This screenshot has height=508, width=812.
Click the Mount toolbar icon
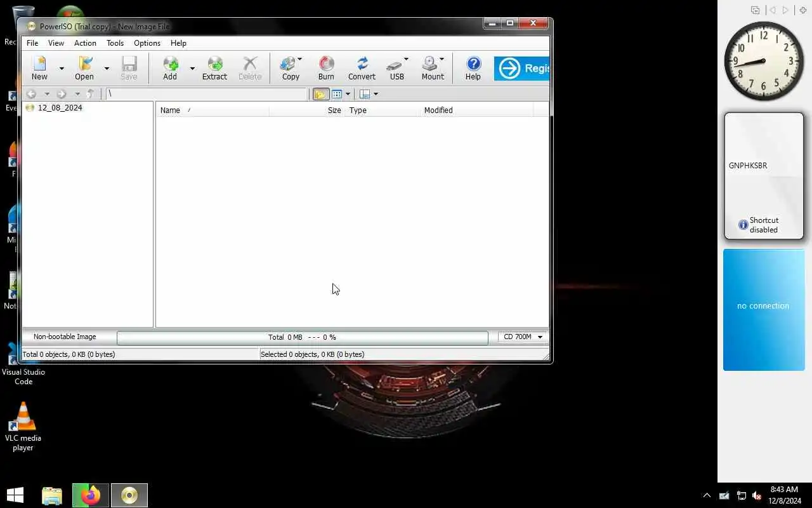click(x=433, y=68)
